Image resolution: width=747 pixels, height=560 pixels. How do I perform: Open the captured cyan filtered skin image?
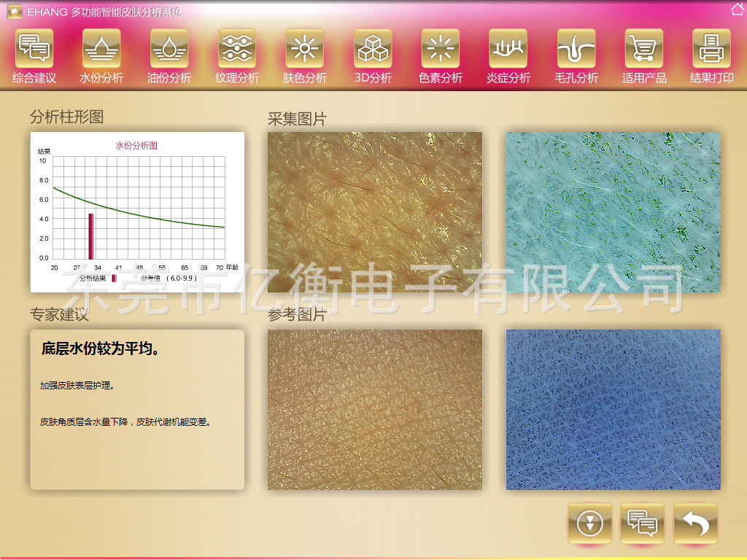pyautogui.click(x=613, y=212)
